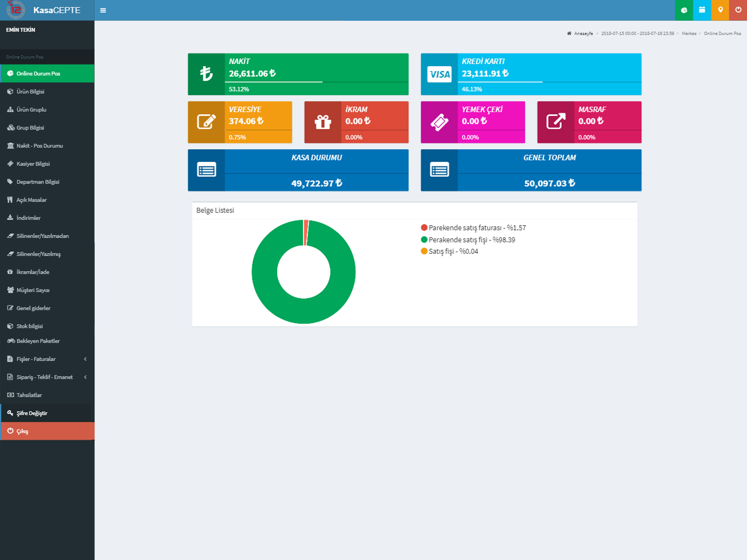This screenshot has height=560, width=747.
Task: Click 46.13% on KREDİ KARTI card
Action: tap(472, 89)
